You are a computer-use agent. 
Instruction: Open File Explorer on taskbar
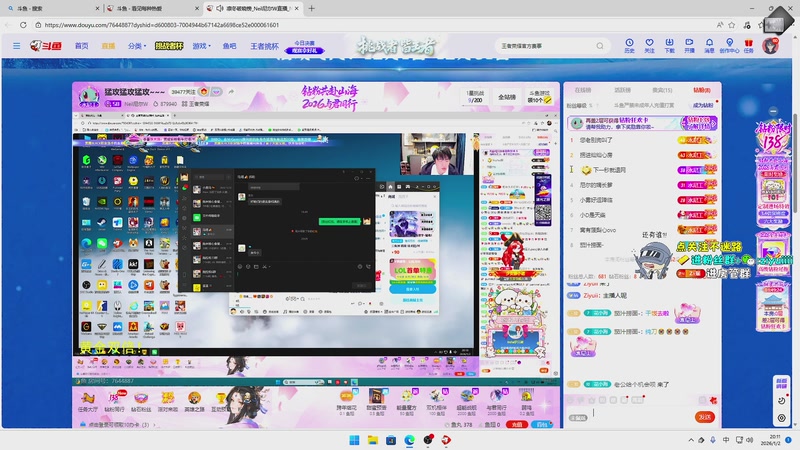(x=372, y=440)
